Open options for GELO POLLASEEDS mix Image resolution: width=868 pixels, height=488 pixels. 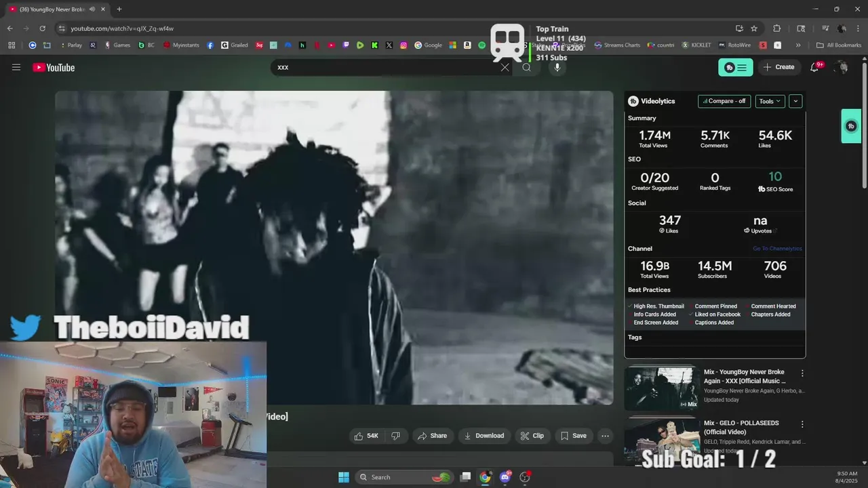(x=802, y=424)
